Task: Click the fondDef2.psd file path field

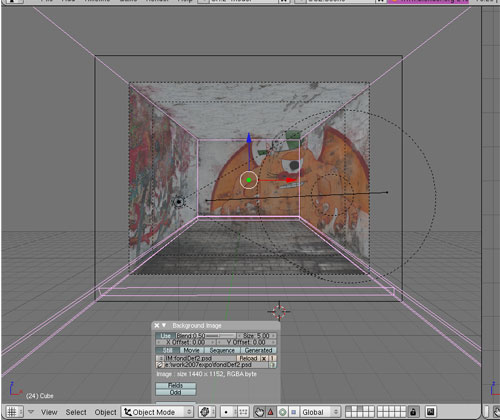Action: (216, 365)
